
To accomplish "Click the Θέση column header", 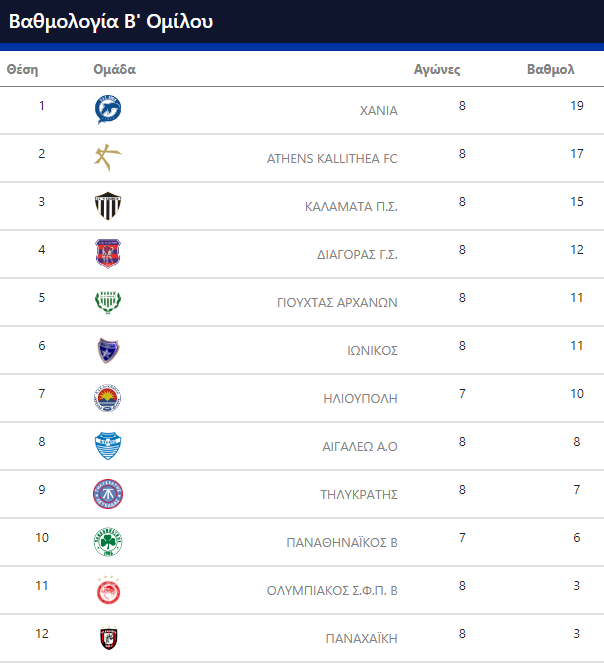I will (22, 69).
